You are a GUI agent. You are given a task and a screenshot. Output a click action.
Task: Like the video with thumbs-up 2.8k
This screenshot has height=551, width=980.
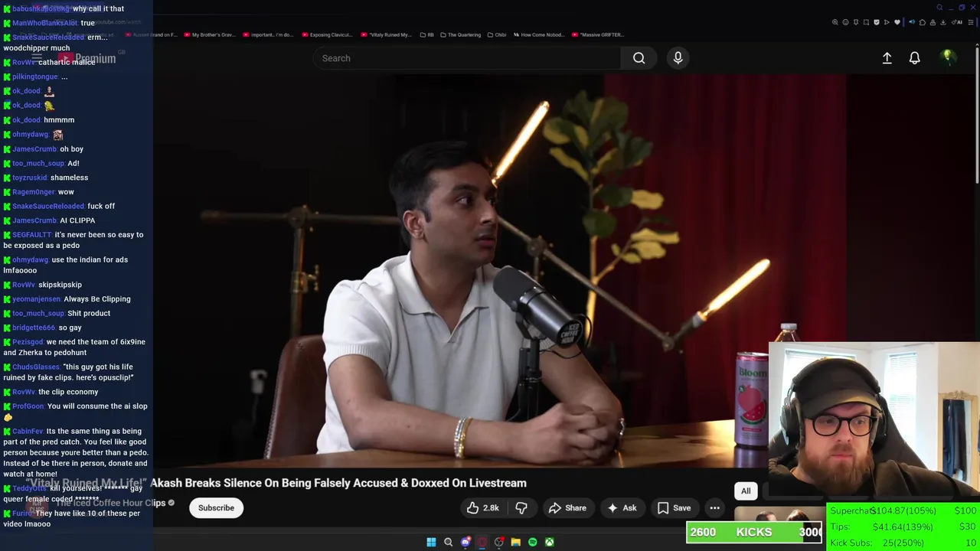coord(483,508)
